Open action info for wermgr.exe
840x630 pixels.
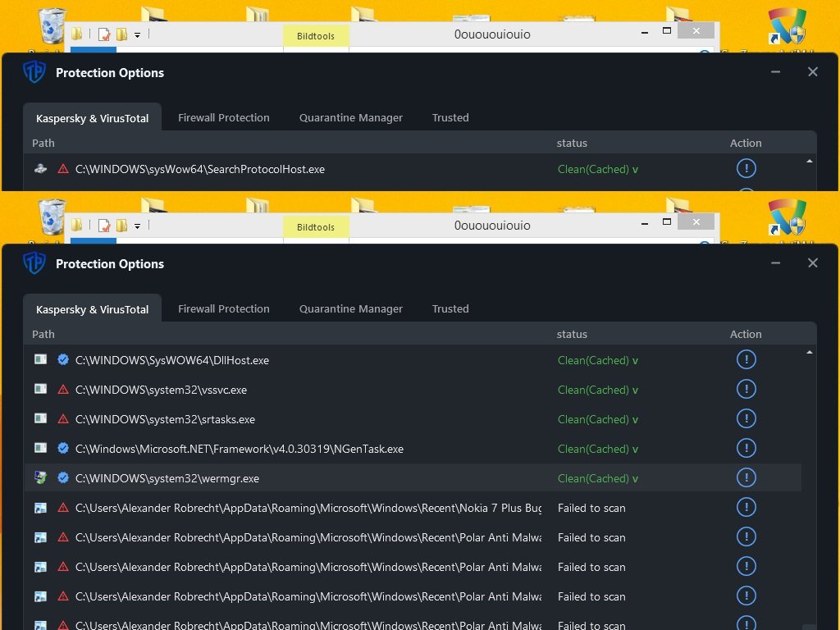point(746,477)
